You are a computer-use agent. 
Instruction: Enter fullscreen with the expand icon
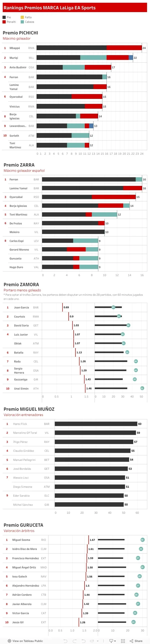123,641
